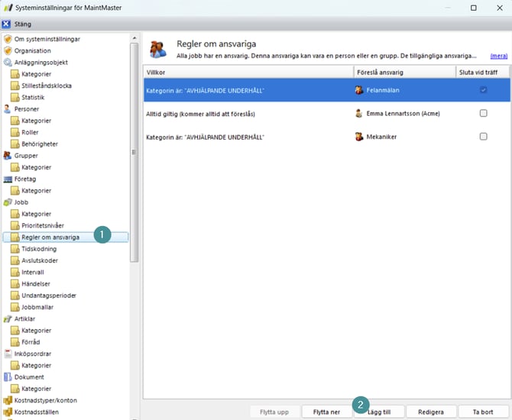Click the Flytta ner button

click(326, 412)
